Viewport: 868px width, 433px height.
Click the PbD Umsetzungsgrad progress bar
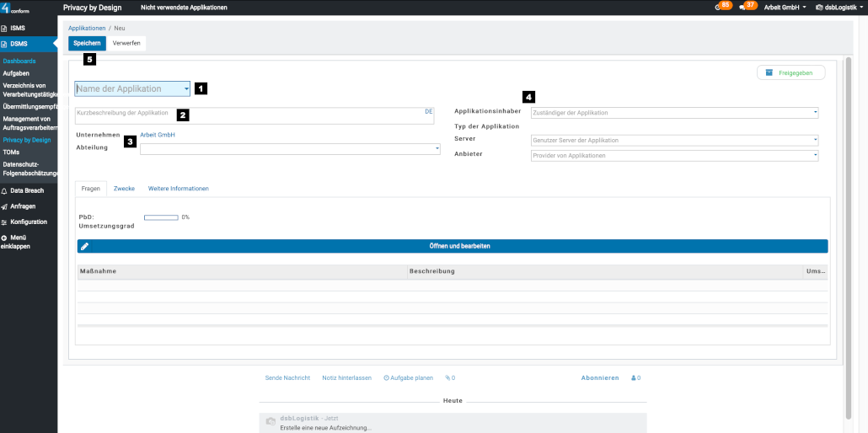pyautogui.click(x=161, y=217)
